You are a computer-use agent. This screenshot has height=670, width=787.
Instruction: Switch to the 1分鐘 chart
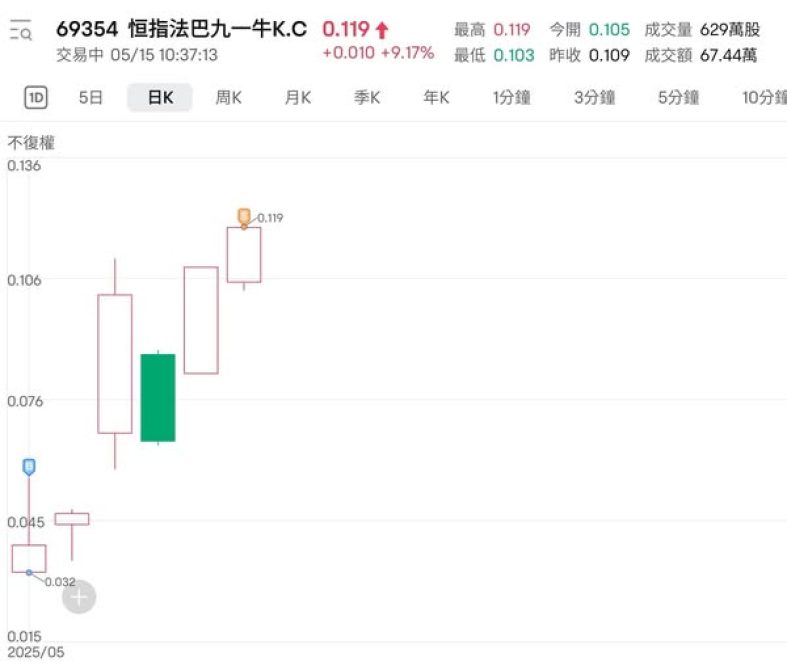[511, 97]
